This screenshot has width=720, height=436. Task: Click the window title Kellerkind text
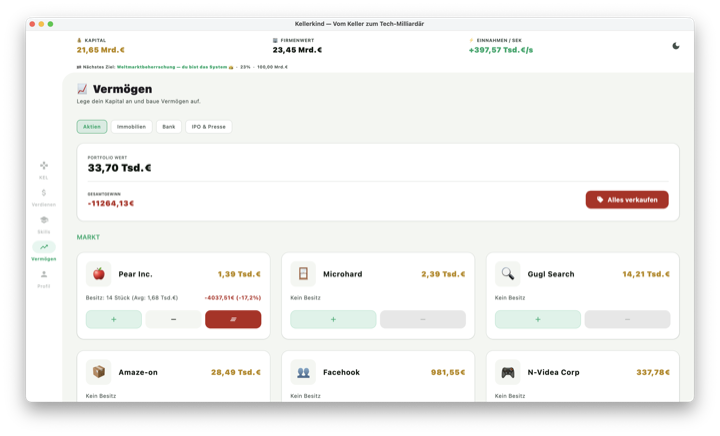(x=359, y=24)
